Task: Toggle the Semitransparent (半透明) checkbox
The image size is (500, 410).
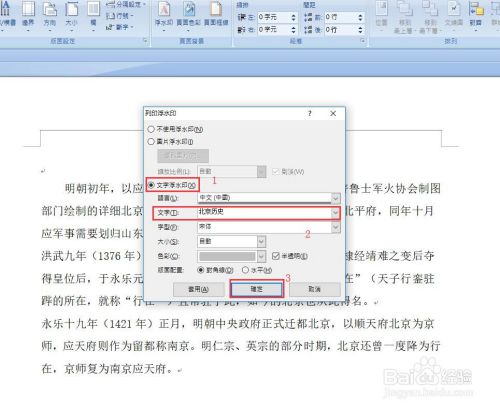Action: pos(275,256)
